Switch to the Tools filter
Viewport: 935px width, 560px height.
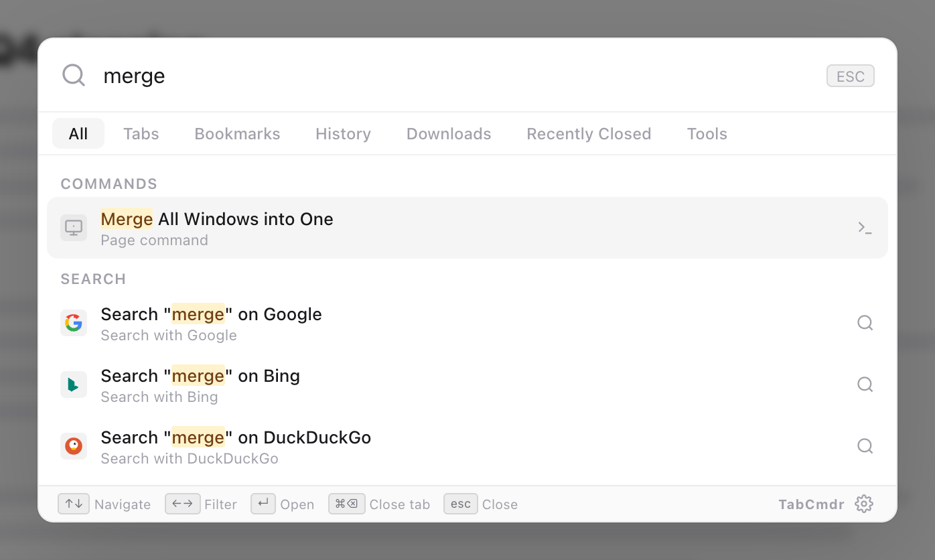(x=707, y=133)
